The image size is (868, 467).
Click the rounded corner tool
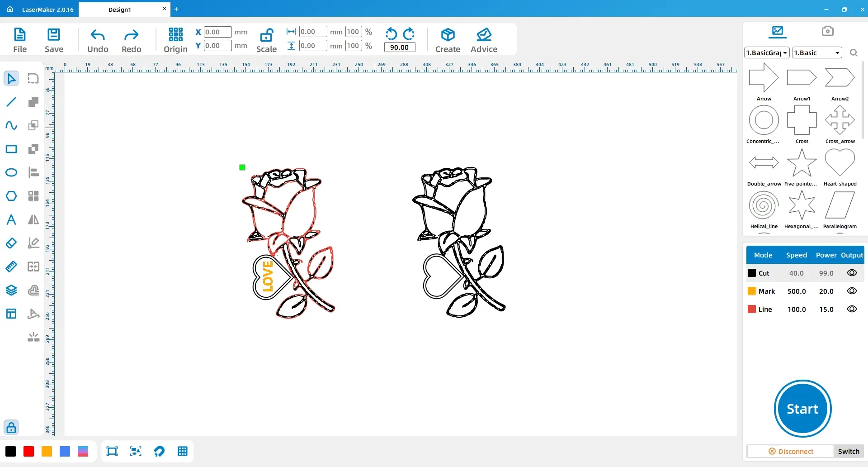[x=33, y=78]
